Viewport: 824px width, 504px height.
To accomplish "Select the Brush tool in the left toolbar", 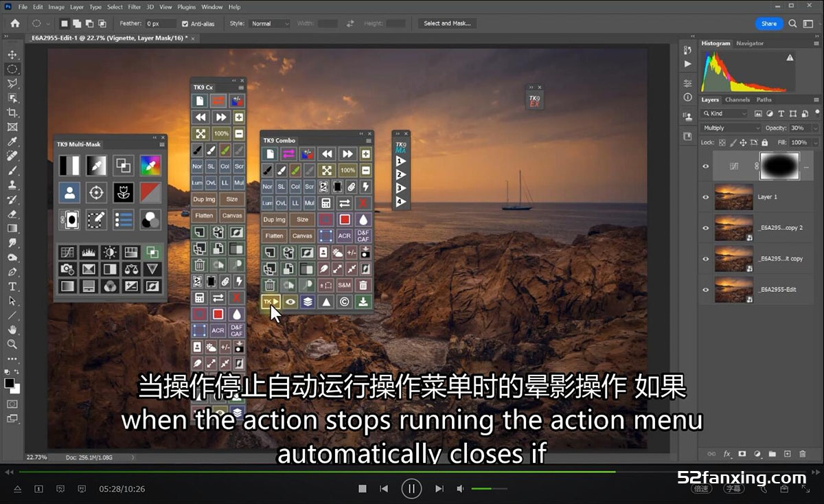I will [12, 170].
